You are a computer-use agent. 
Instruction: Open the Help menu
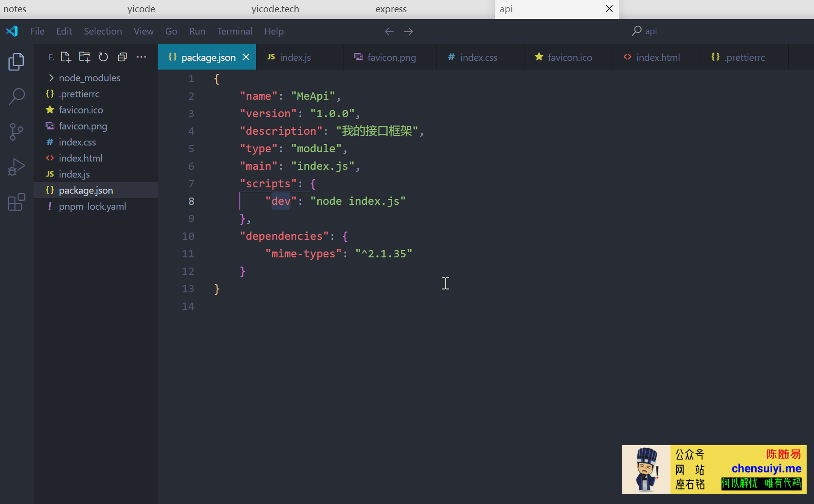pyautogui.click(x=274, y=31)
